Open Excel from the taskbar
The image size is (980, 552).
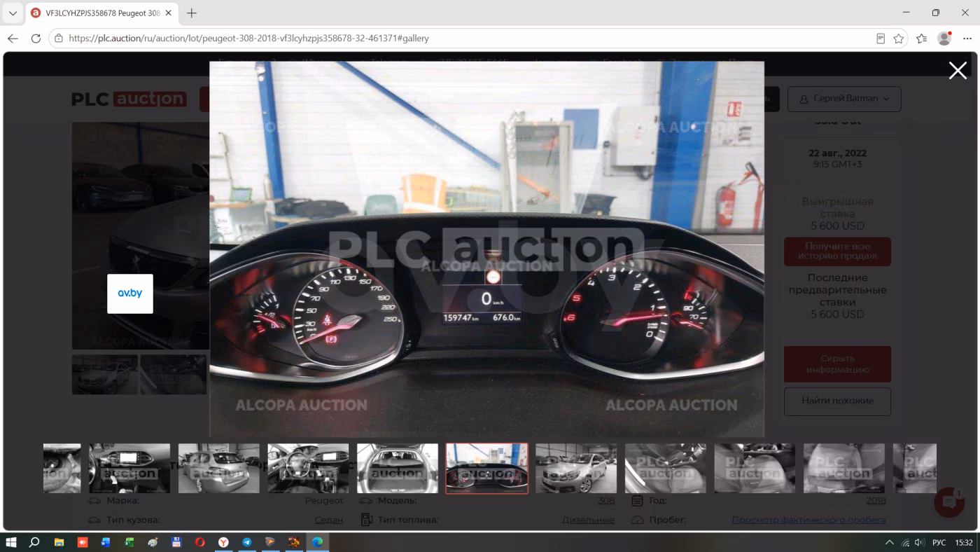[129, 542]
